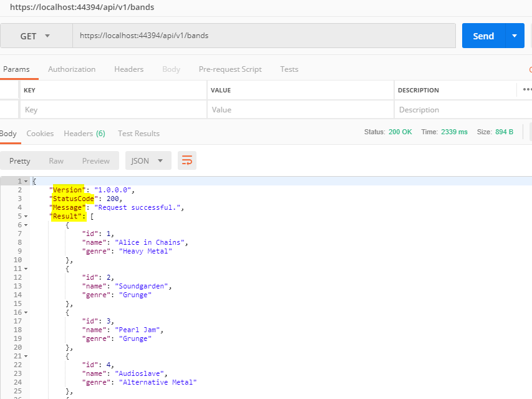Open the response Headers (6) tab

pos(84,134)
